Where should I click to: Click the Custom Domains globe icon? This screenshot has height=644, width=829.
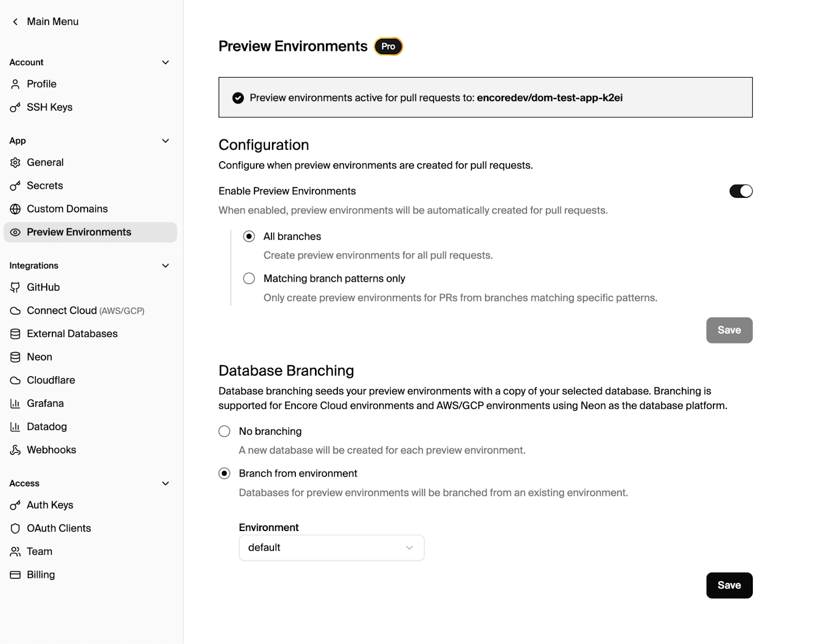click(x=16, y=209)
